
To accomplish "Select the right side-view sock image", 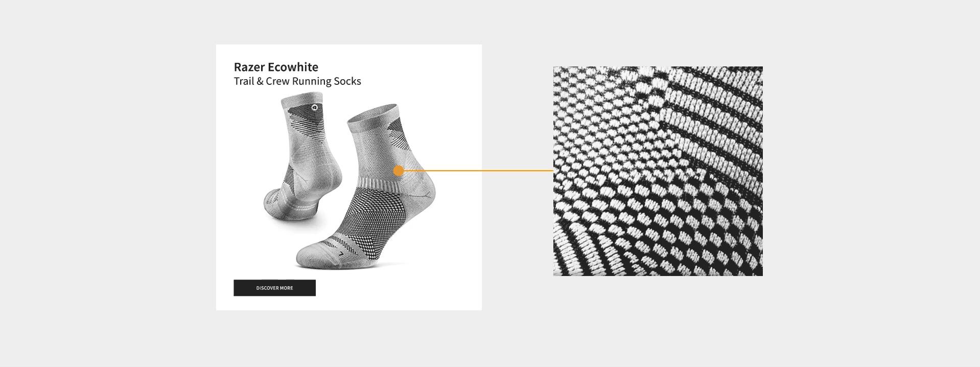I will point(367,187).
